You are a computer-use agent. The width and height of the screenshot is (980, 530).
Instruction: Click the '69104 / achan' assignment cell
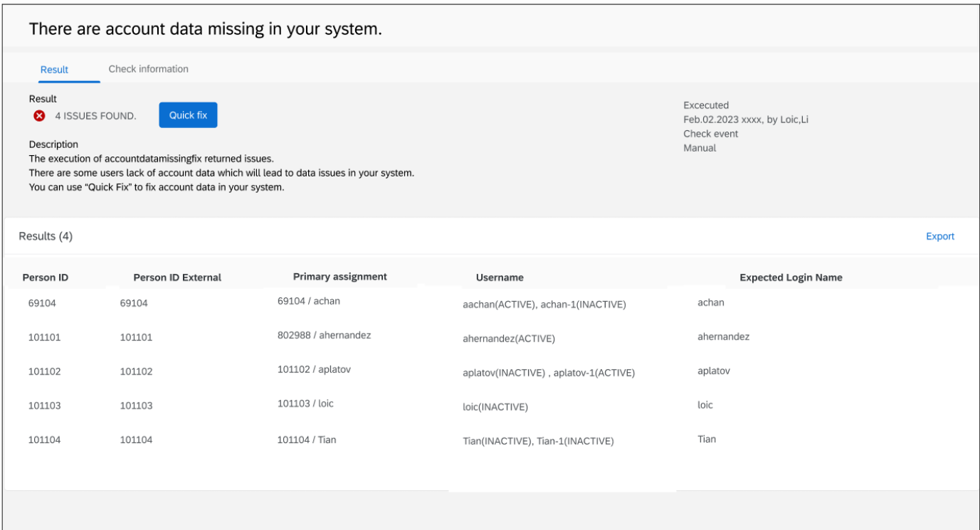pyautogui.click(x=309, y=301)
